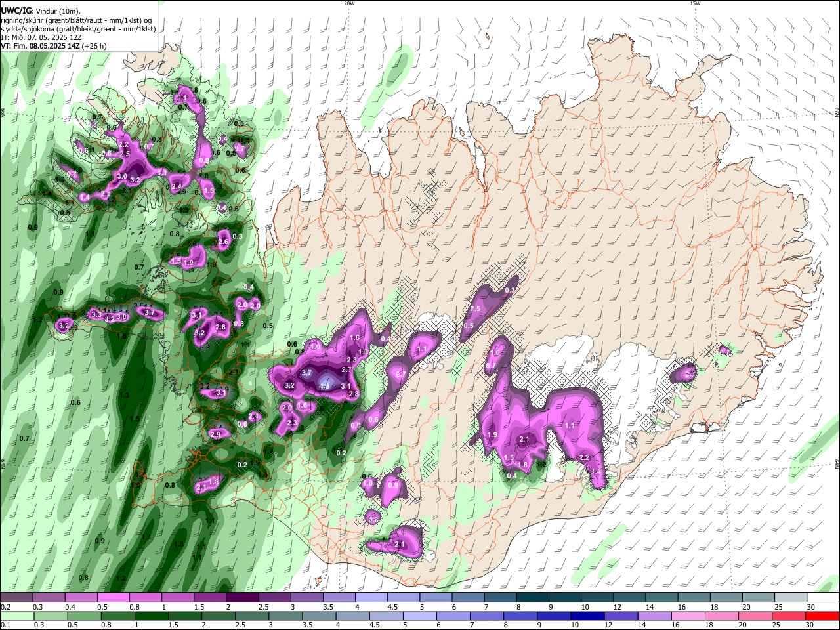Click the '15W' longitude label
This screenshot has width=840, height=630.
pyautogui.click(x=695, y=3)
